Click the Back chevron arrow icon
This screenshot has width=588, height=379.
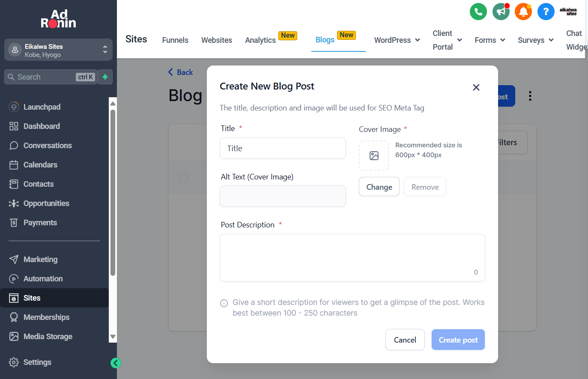170,72
